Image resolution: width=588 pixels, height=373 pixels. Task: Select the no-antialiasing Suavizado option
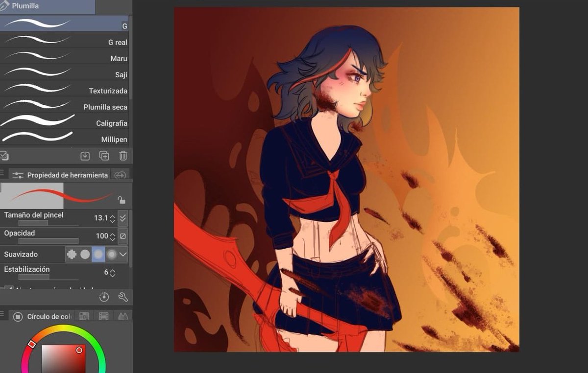point(72,255)
